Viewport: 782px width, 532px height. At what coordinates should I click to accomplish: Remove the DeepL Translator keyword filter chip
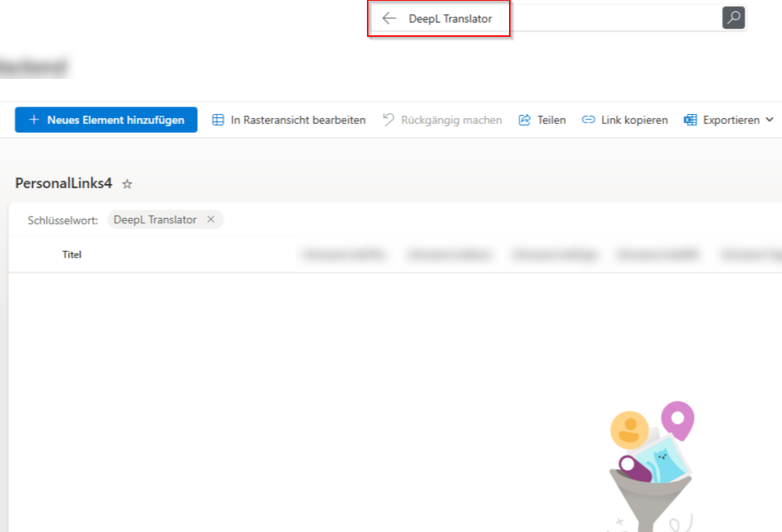[211, 219]
